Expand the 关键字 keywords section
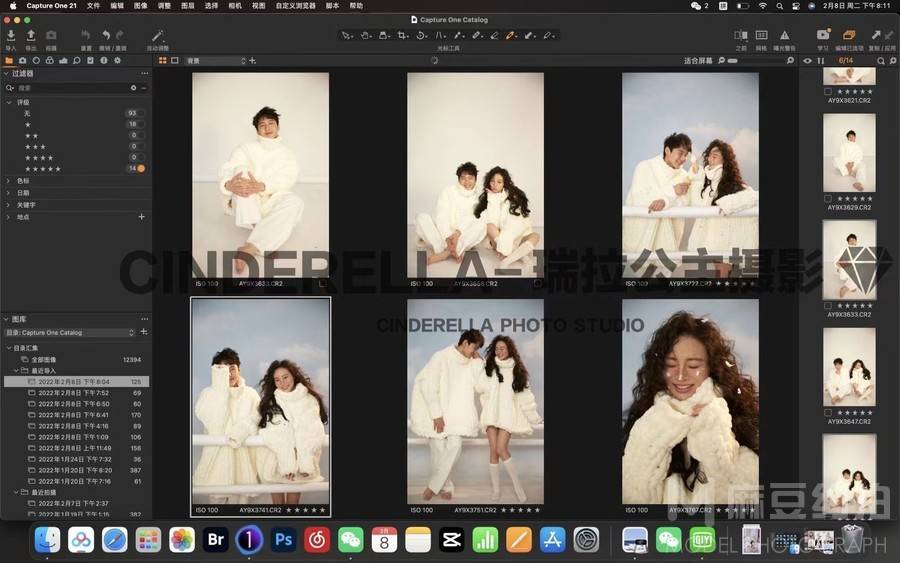 [x=8, y=205]
